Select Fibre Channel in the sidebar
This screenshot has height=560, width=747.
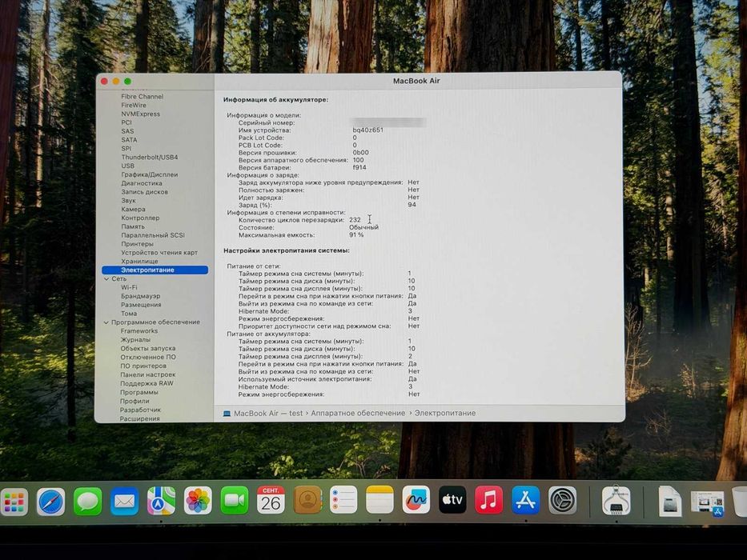[142, 96]
